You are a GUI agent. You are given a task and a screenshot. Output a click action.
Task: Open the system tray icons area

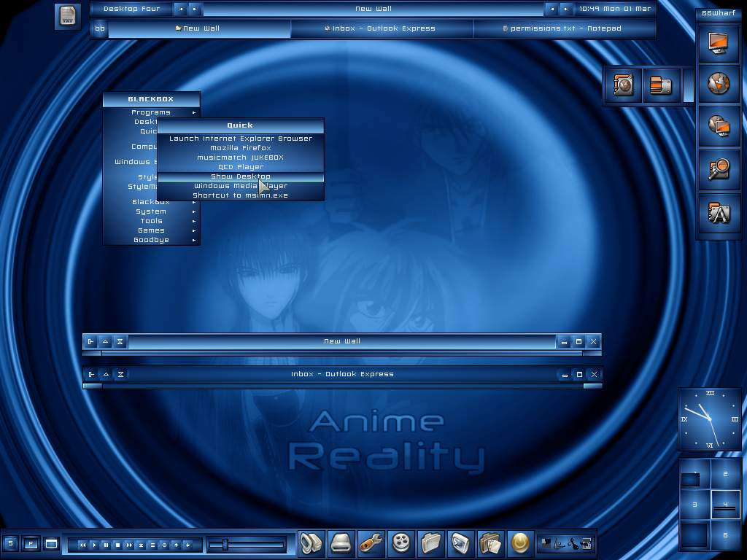565,543
